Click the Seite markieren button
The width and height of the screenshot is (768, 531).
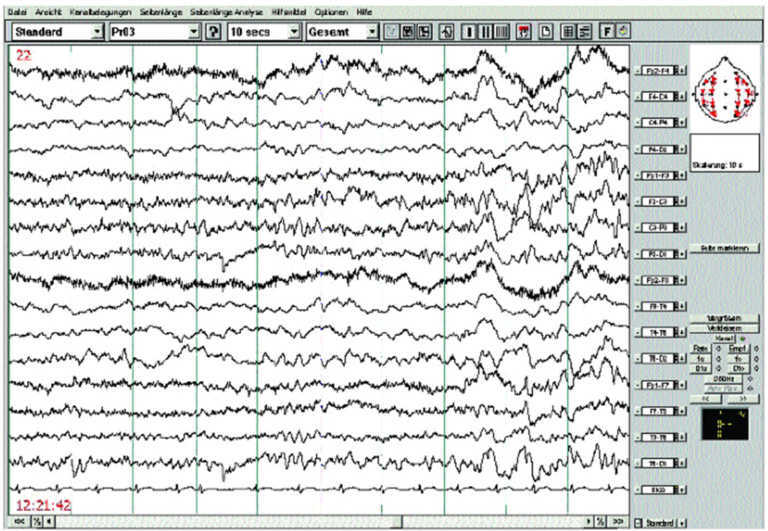click(725, 248)
